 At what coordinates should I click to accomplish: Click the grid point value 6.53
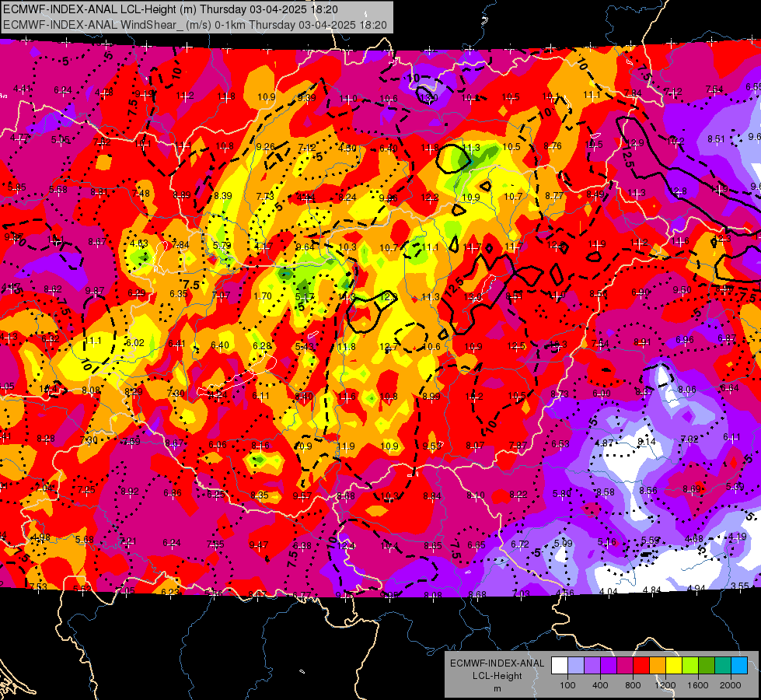(x=560, y=444)
